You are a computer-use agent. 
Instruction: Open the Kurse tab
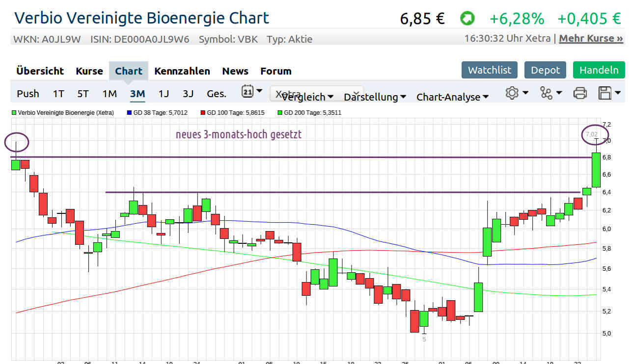tap(89, 71)
